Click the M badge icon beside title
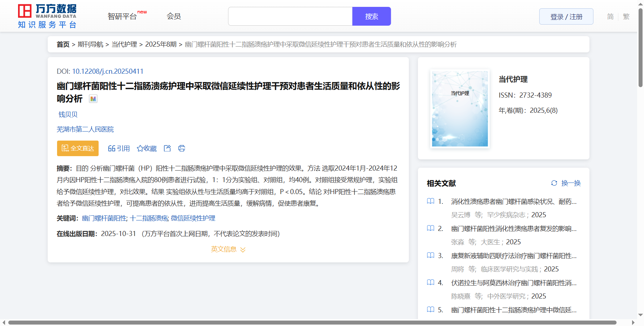 click(93, 99)
